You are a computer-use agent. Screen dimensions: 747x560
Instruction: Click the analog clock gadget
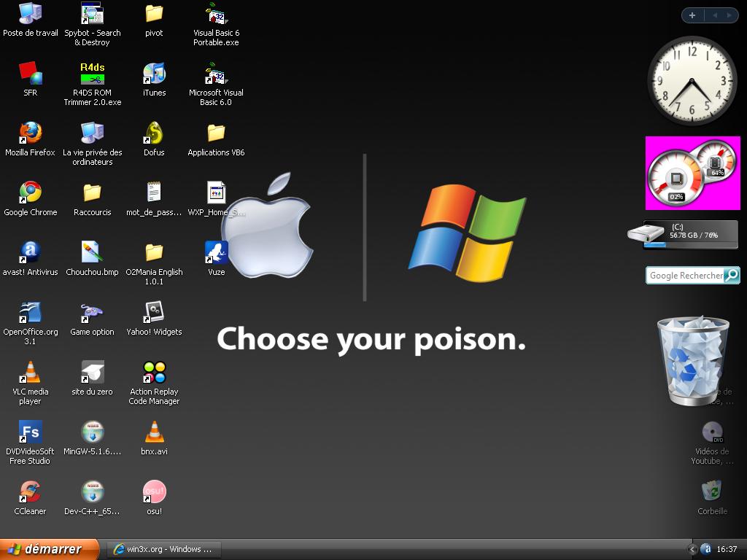tap(692, 81)
